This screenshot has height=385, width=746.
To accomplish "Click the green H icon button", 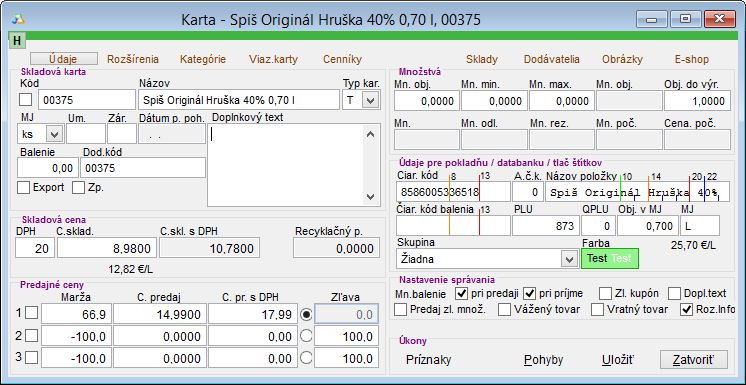I will [x=17, y=40].
